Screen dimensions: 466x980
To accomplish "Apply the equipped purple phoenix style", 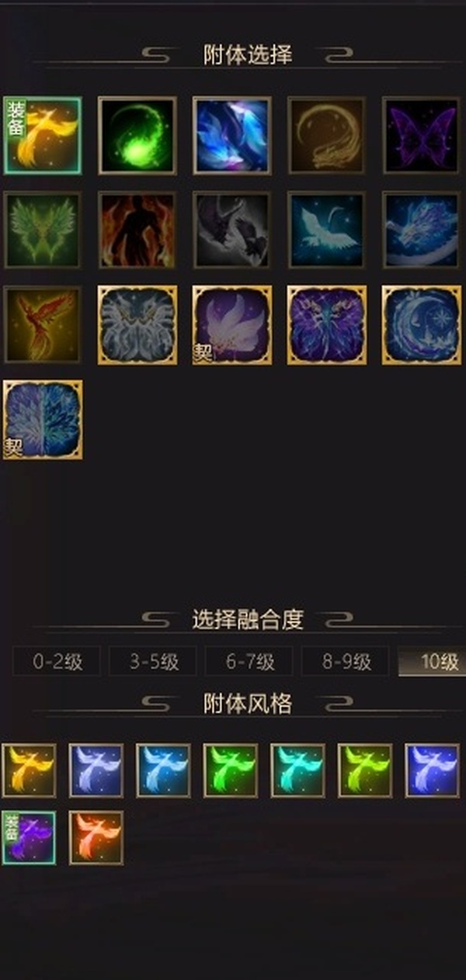I will (x=29, y=838).
